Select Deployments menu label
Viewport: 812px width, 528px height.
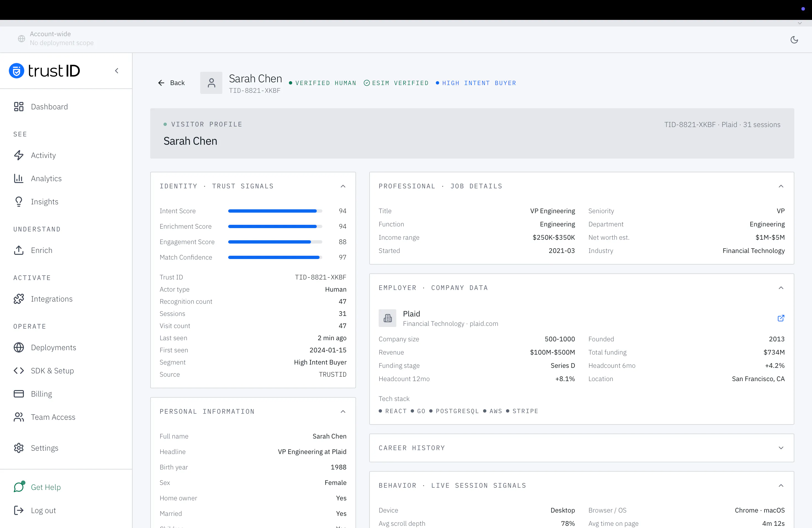[54, 348]
